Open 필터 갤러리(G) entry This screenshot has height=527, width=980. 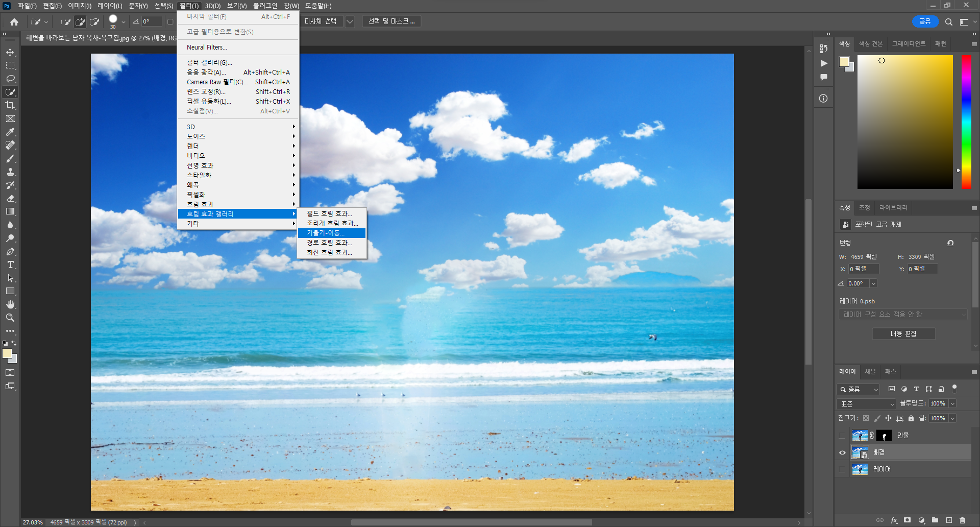coord(238,62)
